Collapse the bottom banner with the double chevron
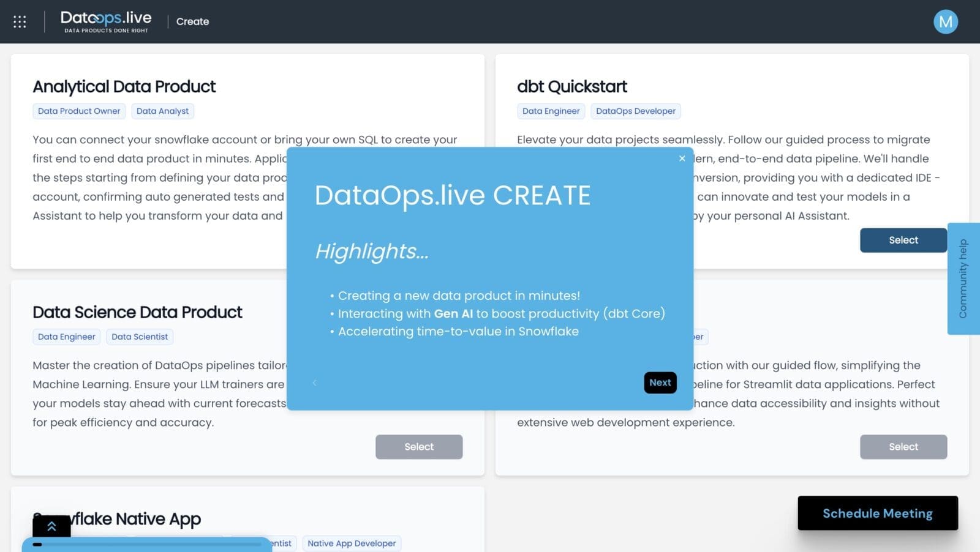 [x=53, y=525]
